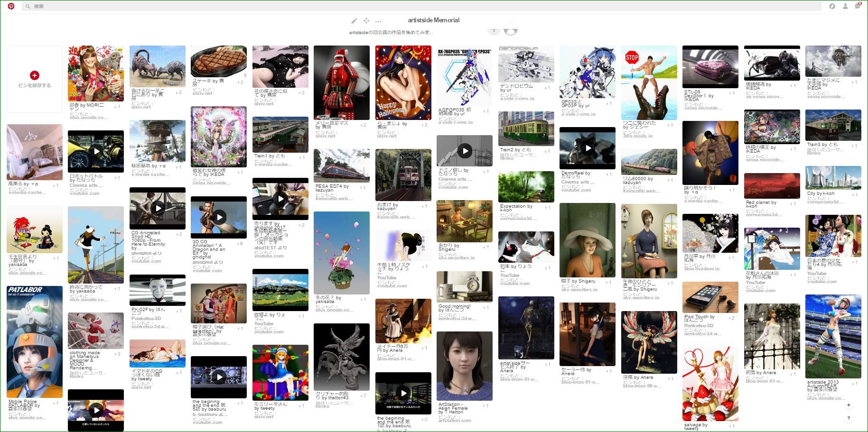Image resolution: width=868 pixels, height=432 pixels.
Task: Play the 売ります guitar video pin
Action: pyautogui.click(x=281, y=199)
